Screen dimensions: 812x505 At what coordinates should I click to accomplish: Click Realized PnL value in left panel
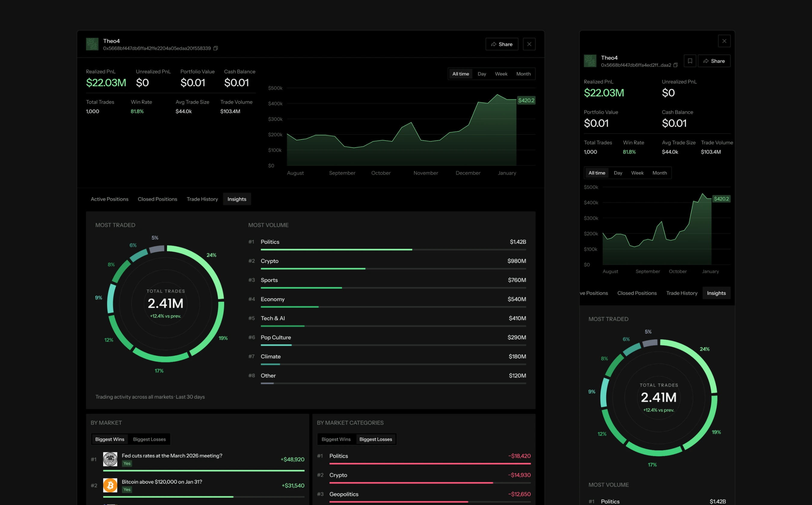(x=106, y=82)
